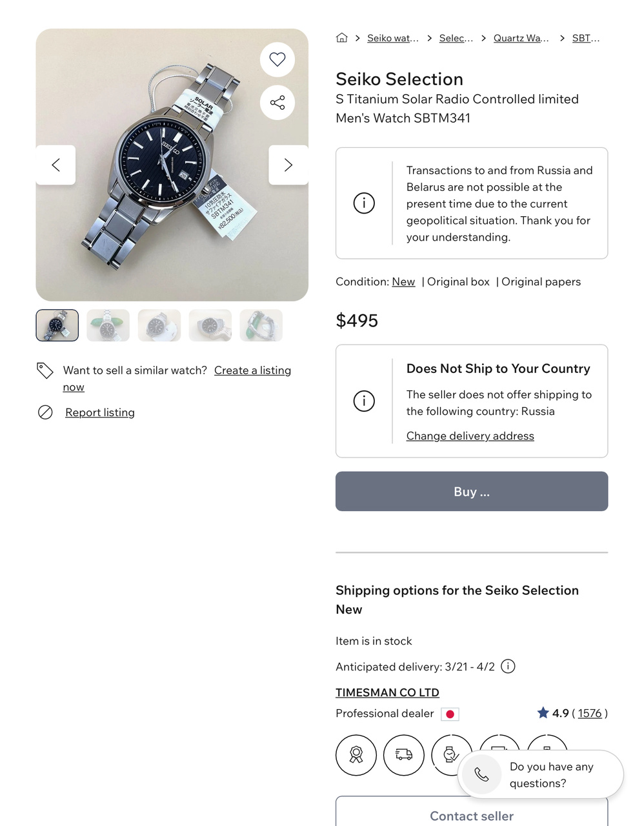Select the last thumbnail in the gallery
644x826 pixels.
click(x=261, y=325)
